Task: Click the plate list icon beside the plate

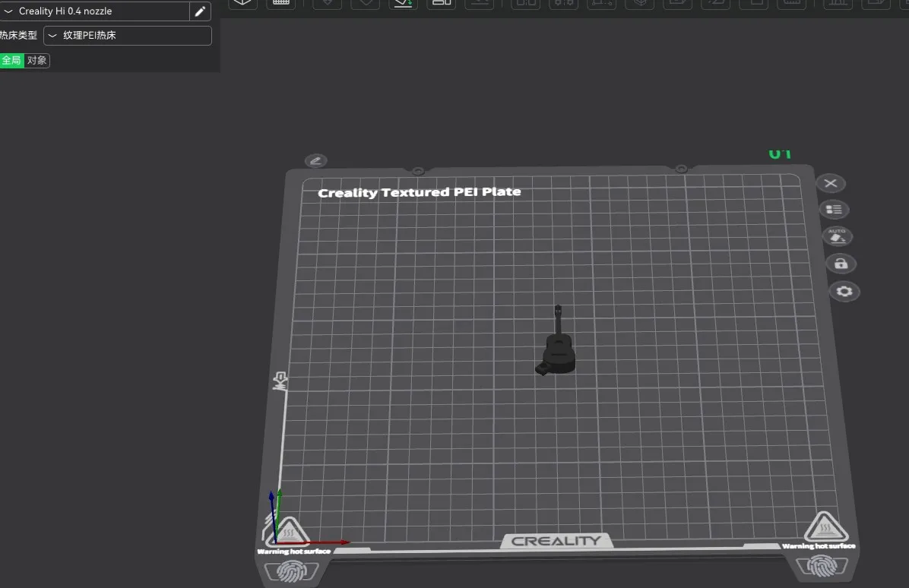Action: (x=834, y=209)
